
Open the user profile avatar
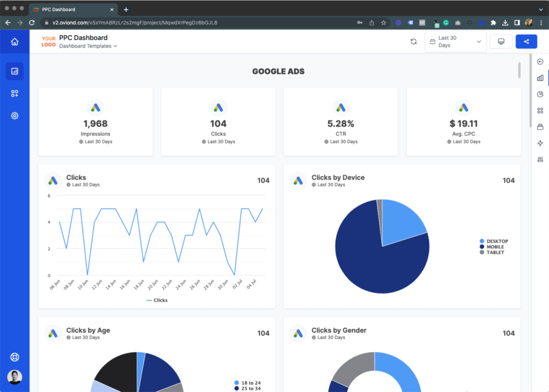[14, 377]
